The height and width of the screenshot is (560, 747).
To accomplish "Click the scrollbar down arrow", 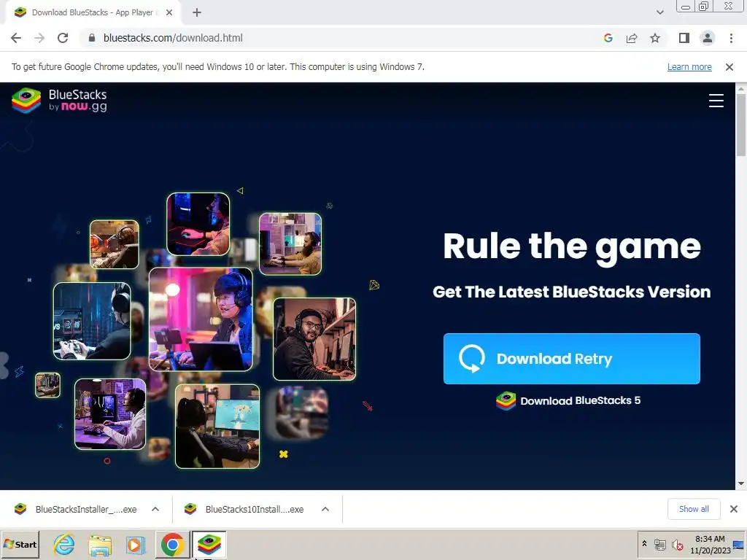I will (741, 484).
